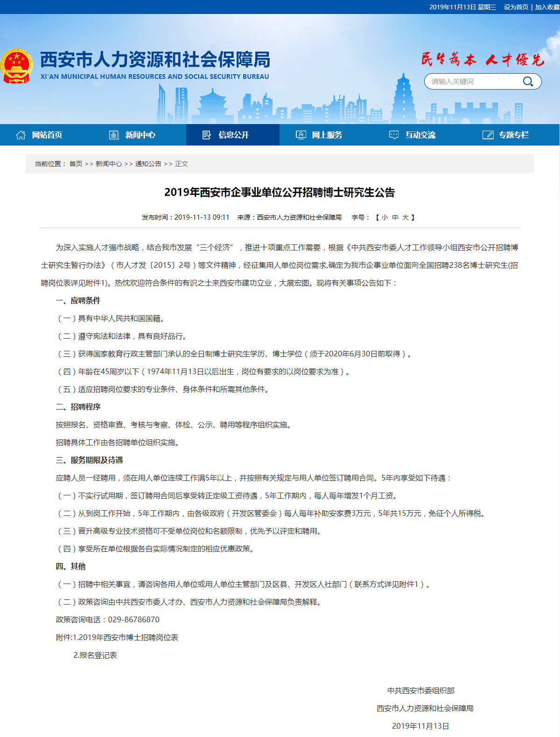
Task: Click the phone number 029-86786870
Action: click(133, 619)
